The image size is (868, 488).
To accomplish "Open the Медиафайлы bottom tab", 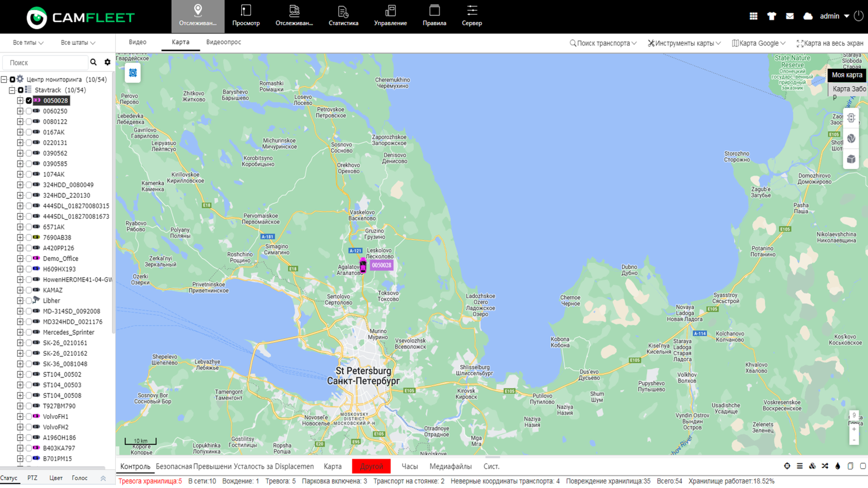I will coord(450,466).
